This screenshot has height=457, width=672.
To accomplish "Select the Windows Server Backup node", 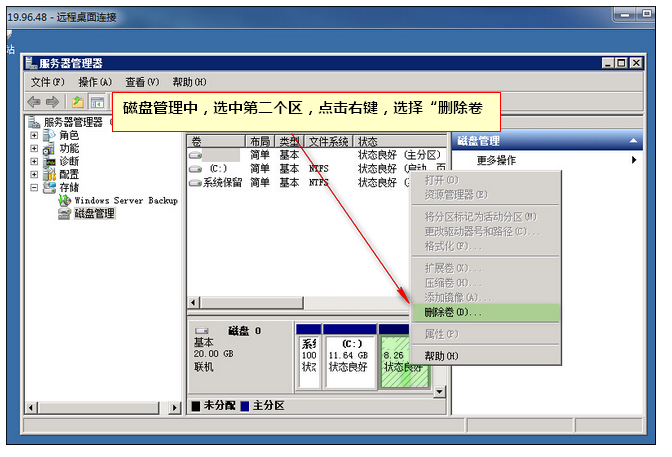I will click(125, 200).
